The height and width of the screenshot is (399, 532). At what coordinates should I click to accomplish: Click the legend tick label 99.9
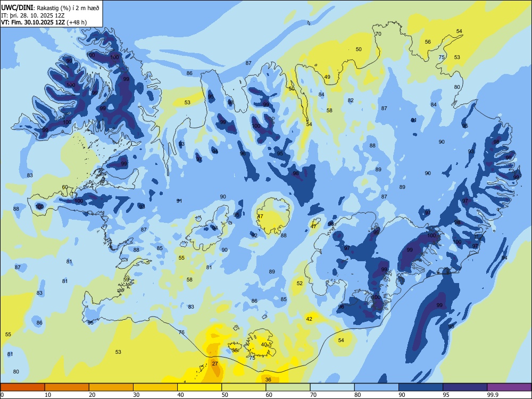click(x=493, y=395)
